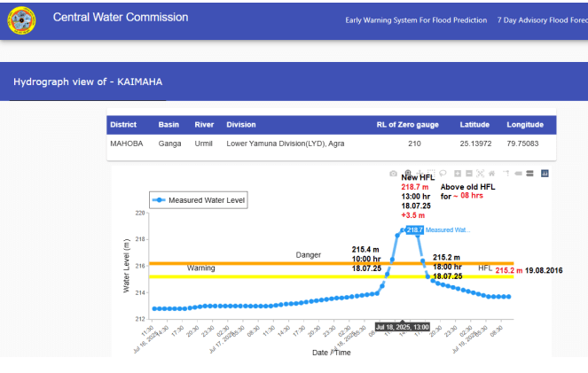
Task: Click the Central Water Commission title
Action: (121, 18)
